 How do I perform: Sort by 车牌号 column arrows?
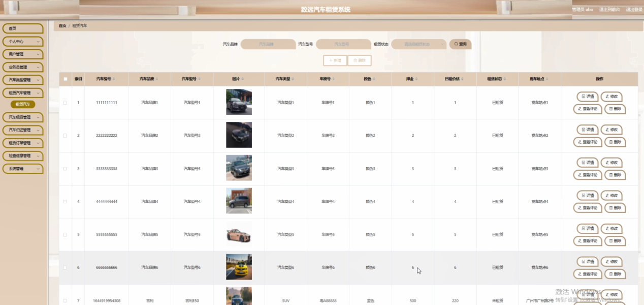click(334, 79)
